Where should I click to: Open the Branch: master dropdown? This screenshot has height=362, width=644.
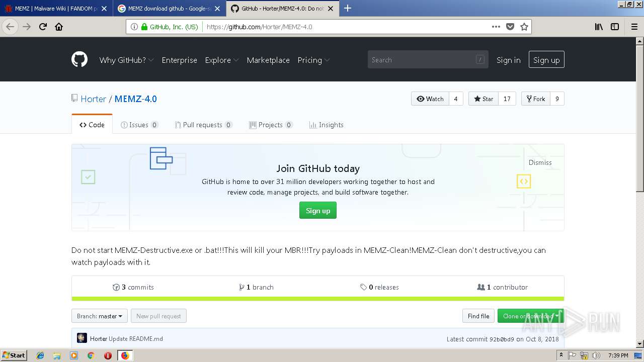(x=100, y=316)
